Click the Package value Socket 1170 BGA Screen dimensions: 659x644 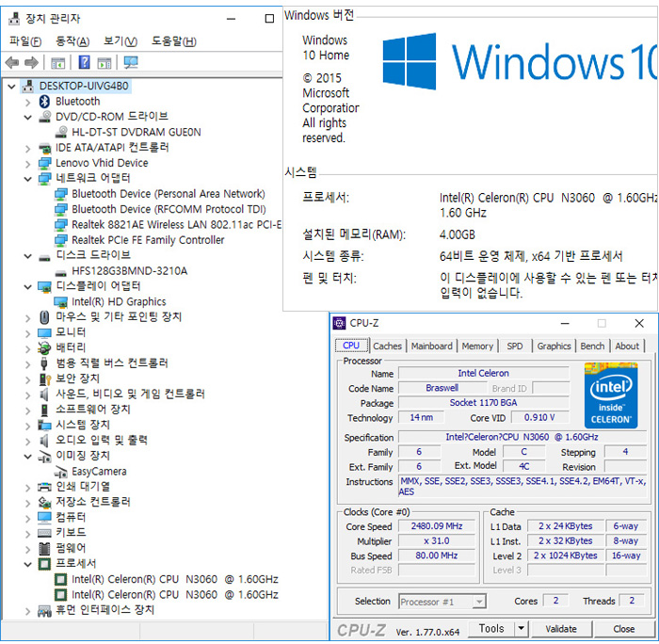click(x=483, y=402)
